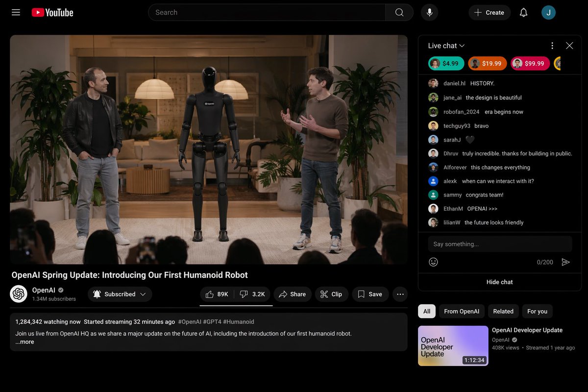The width and height of the screenshot is (588, 392).
Task: Open the $4.99 Super Chat pill
Action: 446,63
